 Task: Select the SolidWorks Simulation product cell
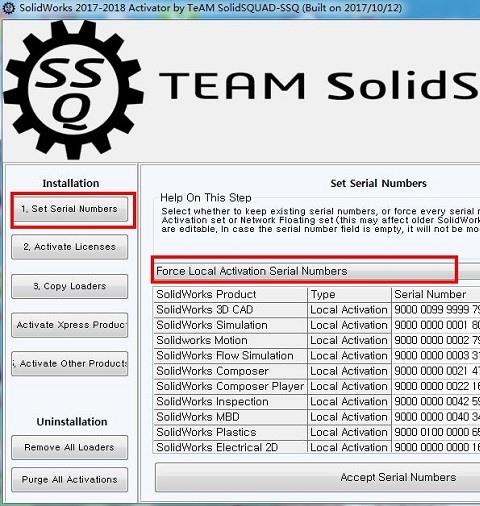230,325
